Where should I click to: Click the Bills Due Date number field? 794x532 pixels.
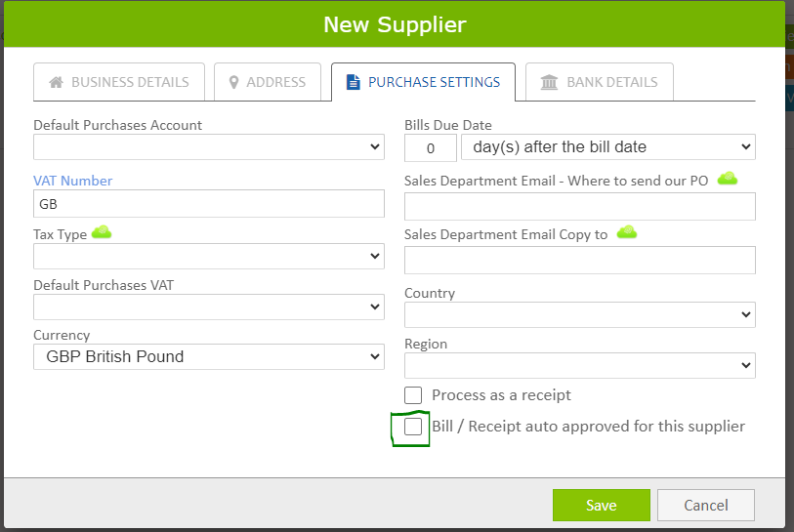pyautogui.click(x=430, y=148)
